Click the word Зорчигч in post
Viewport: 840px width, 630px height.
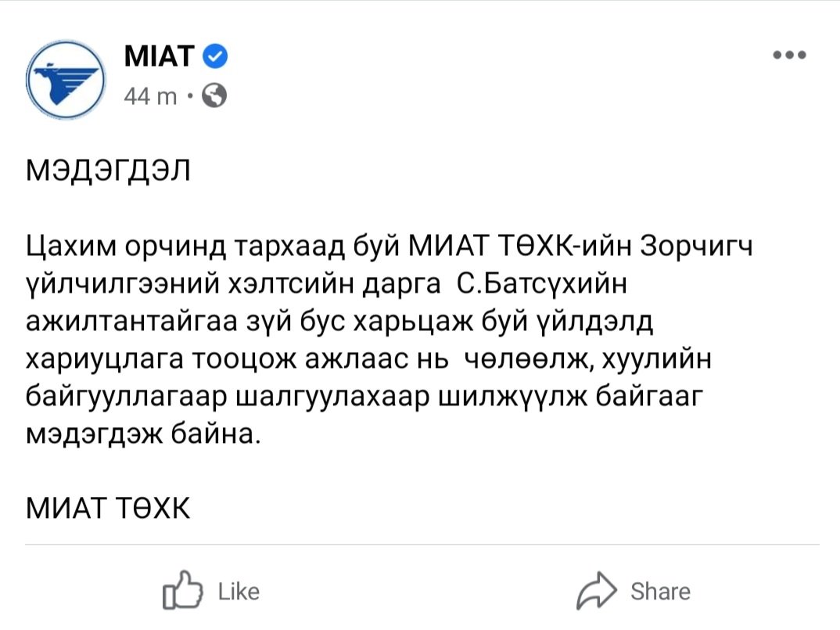[696, 247]
